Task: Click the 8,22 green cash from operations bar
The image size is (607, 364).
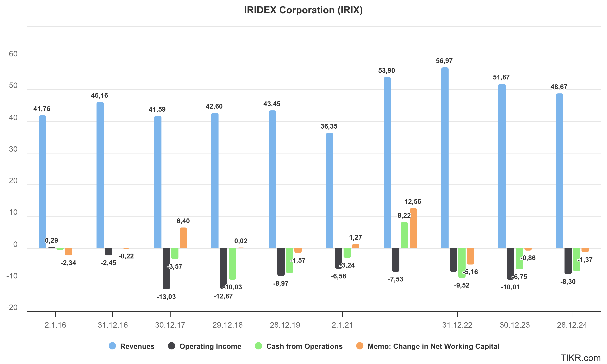Action: tap(404, 235)
